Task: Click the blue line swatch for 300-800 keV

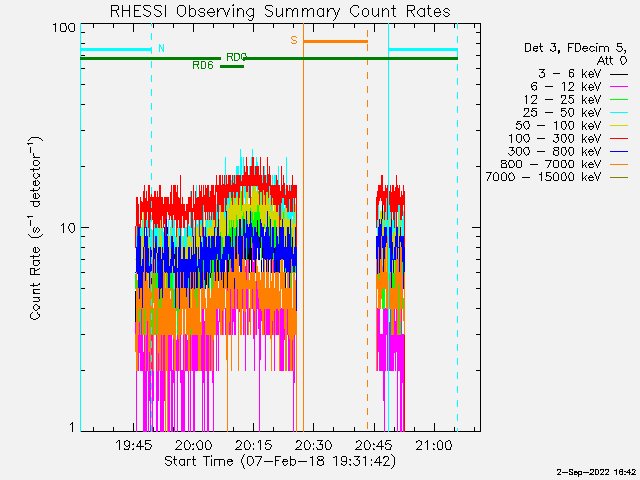Action: (619, 152)
